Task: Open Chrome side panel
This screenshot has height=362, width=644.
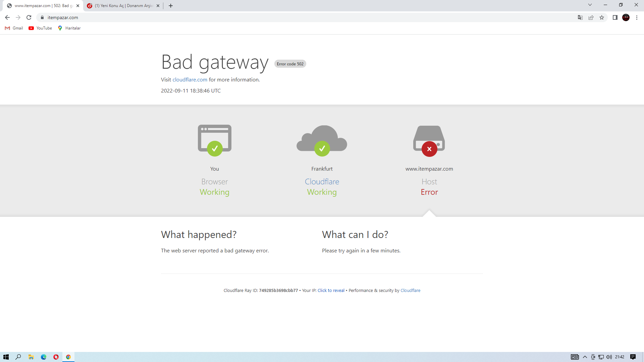Action: coord(615,17)
